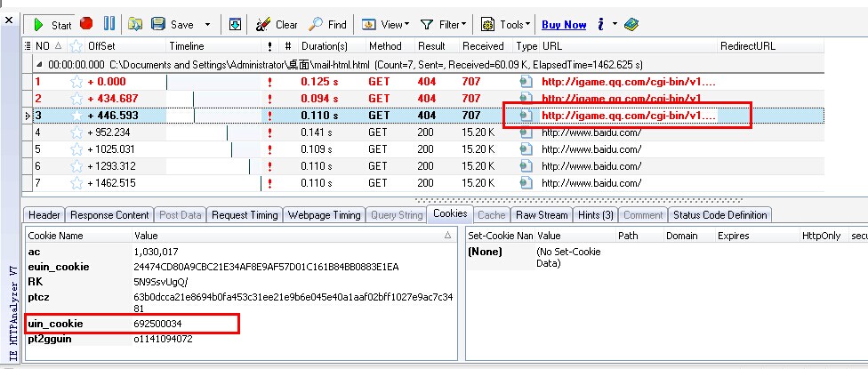Toggle the star on request row 6
This screenshot has width=868, height=369.
point(76,166)
